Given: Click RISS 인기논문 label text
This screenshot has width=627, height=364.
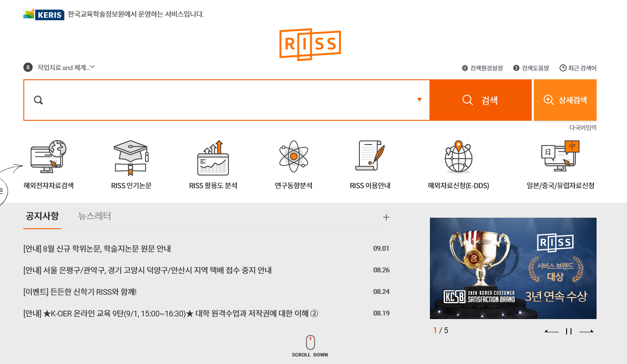Looking at the screenshot, I should tap(131, 186).
